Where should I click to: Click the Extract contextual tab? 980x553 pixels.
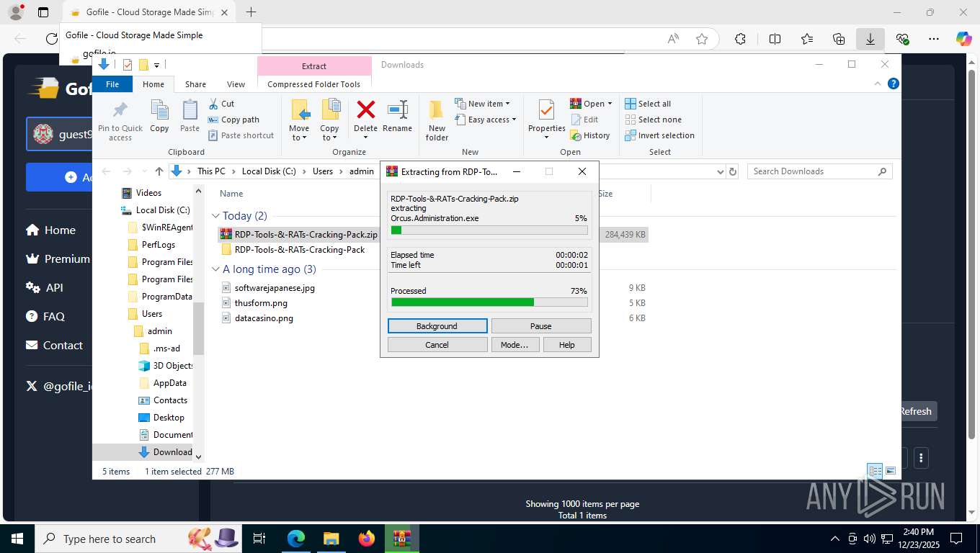coord(314,66)
